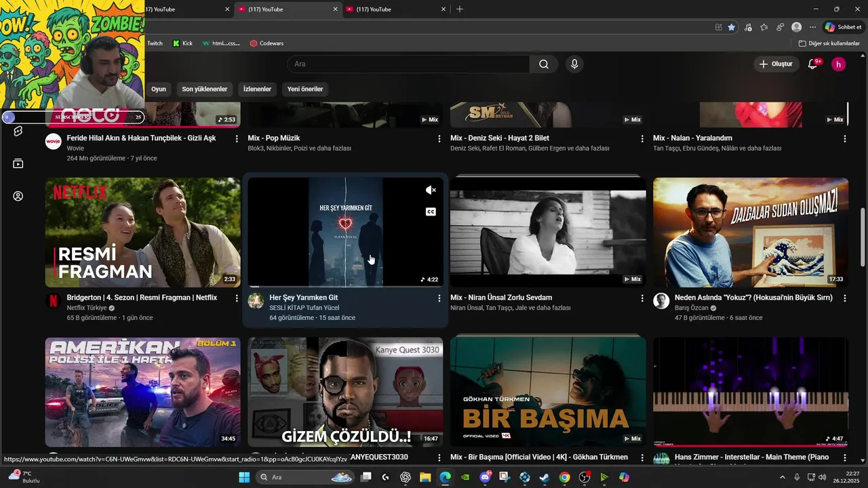Open the Kick bookmark
The height and width of the screenshot is (488, 868).
tap(182, 43)
